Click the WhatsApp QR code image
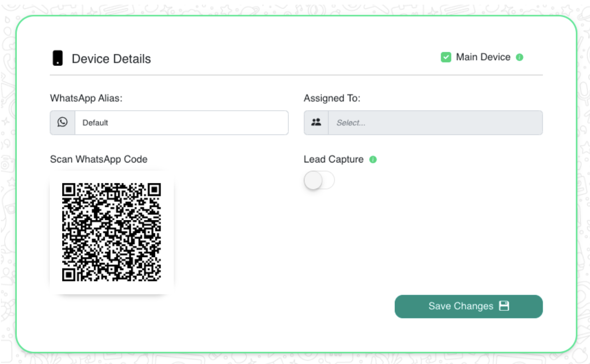The width and height of the screenshot is (590, 364). coord(112,232)
